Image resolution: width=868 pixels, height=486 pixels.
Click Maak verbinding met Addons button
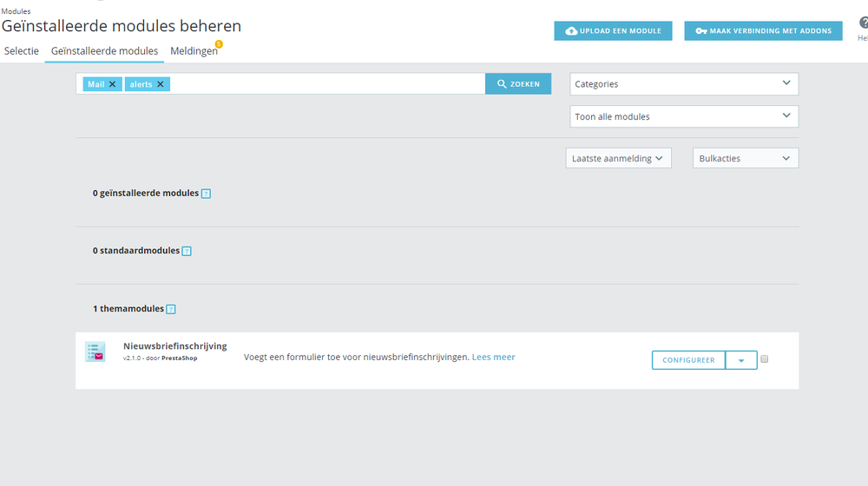coord(763,31)
